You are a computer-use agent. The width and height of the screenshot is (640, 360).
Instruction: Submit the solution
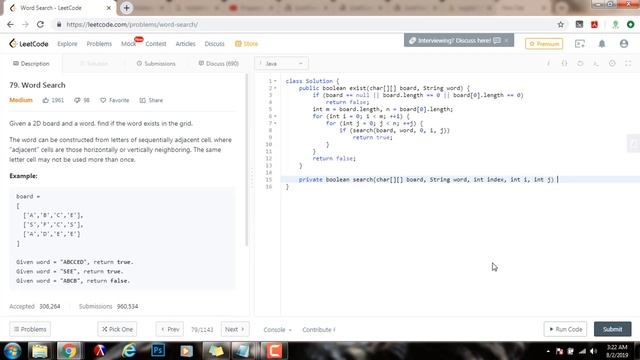click(612, 329)
